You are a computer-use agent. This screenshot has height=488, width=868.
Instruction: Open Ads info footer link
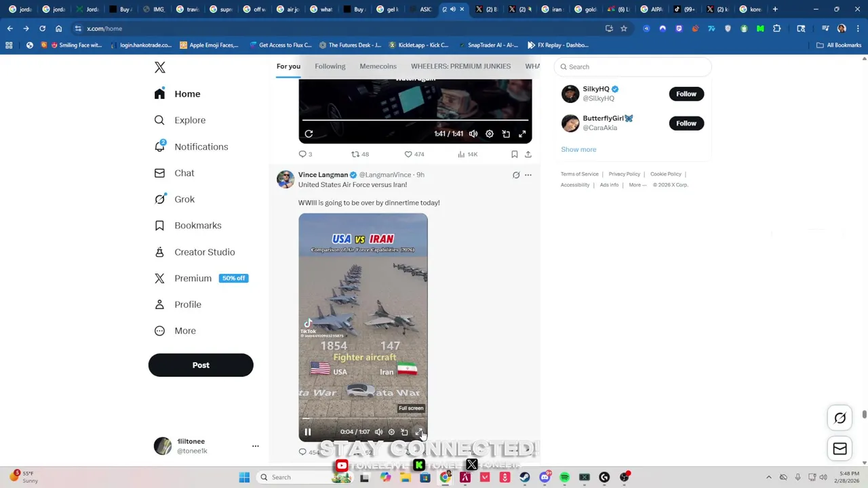pyautogui.click(x=609, y=185)
